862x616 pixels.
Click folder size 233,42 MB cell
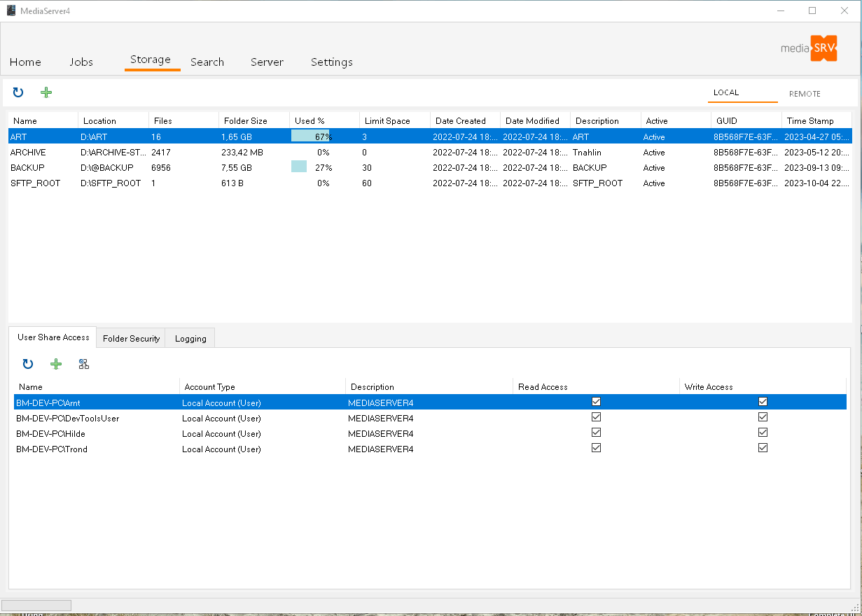click(242, 153)
